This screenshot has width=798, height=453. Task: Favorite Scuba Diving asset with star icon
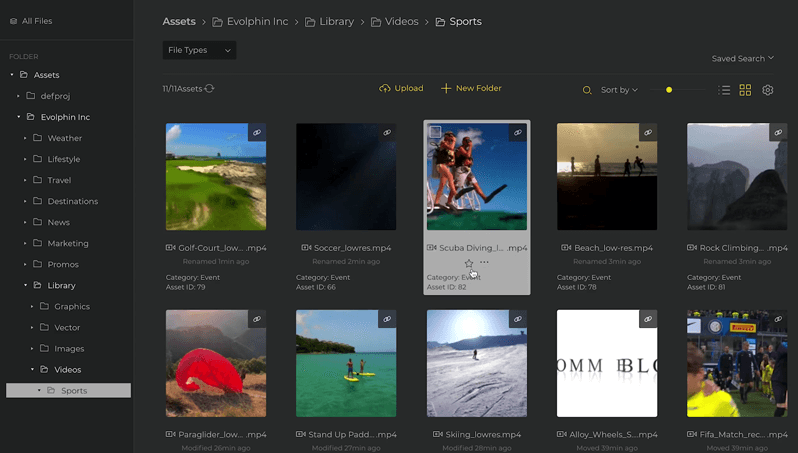469,263
